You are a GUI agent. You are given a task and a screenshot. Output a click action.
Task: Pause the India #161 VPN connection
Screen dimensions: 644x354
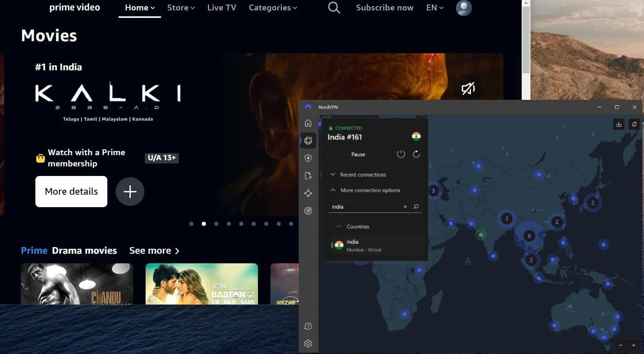point(358,154)
